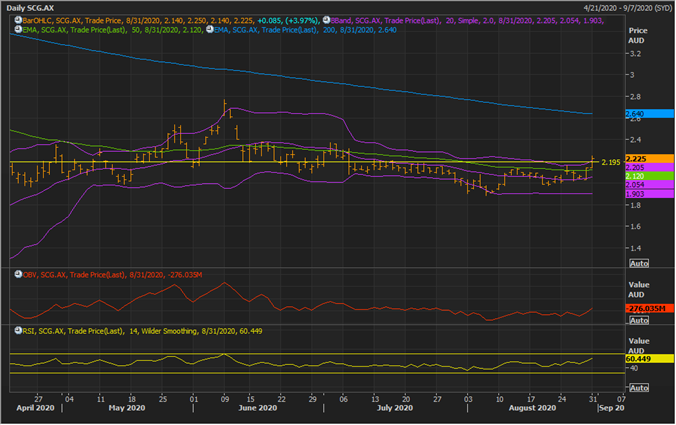Click the magenta 2.054 middle band tag
This screenshot has height=425, width=676.
pyautogui.click(x=649, y=184)
